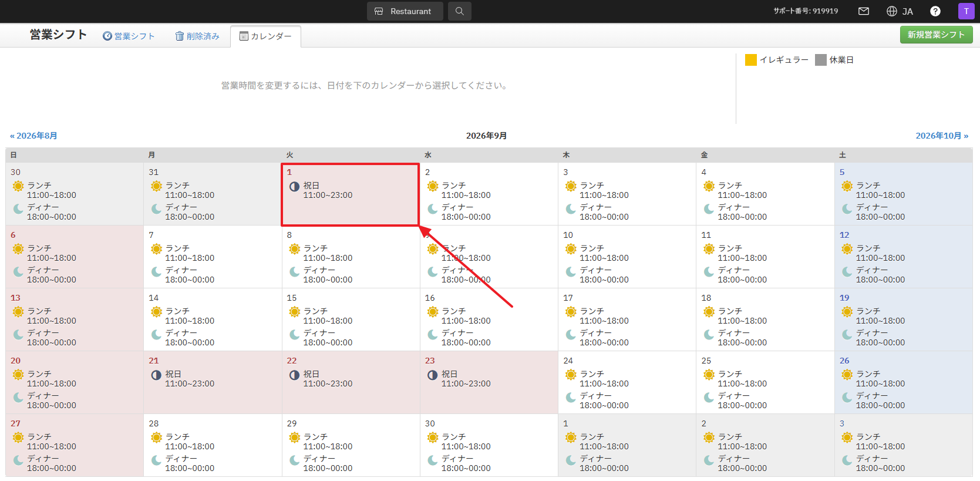Screen dimensions: 980x481
Task: Select the カレンダー tab
Action: 265,36
